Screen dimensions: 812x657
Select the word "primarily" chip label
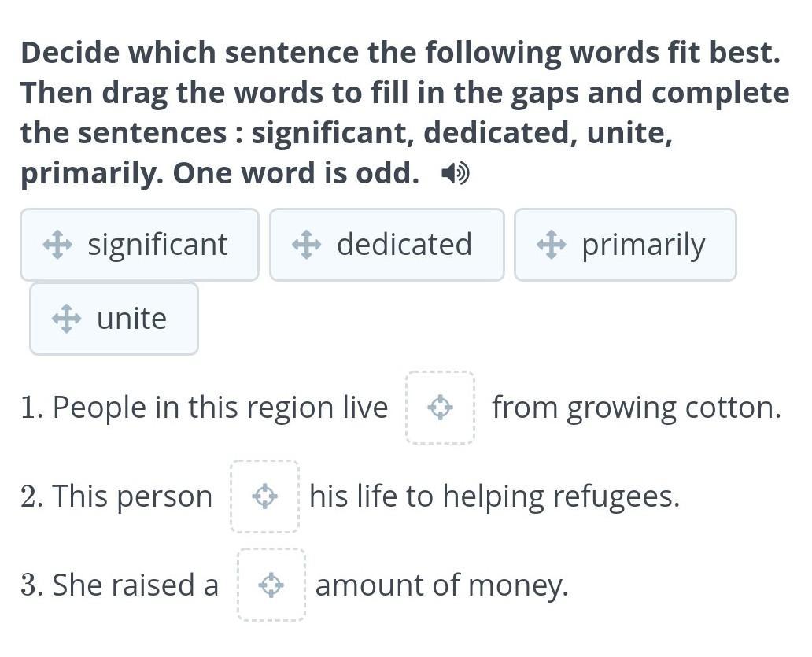point(643,245)
